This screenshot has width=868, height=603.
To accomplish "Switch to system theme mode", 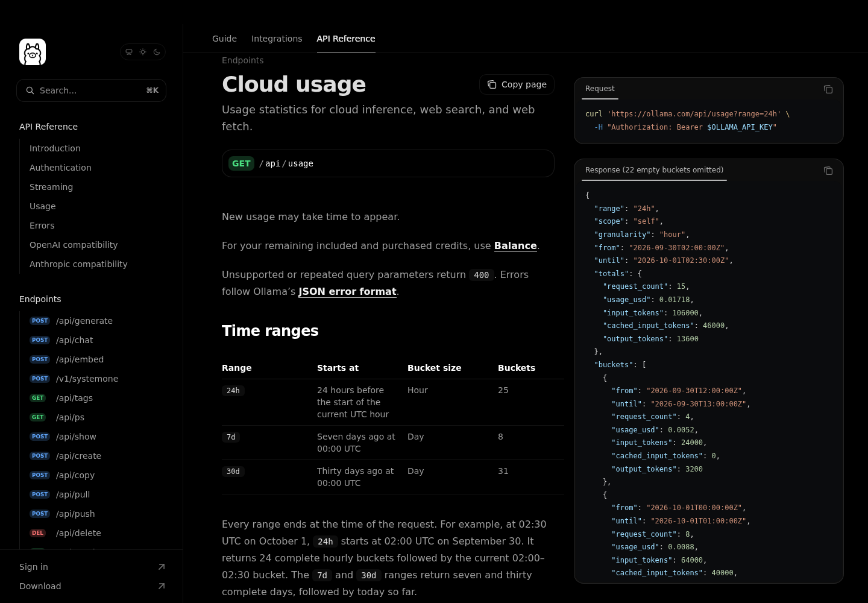I will [x=129, y=52].
